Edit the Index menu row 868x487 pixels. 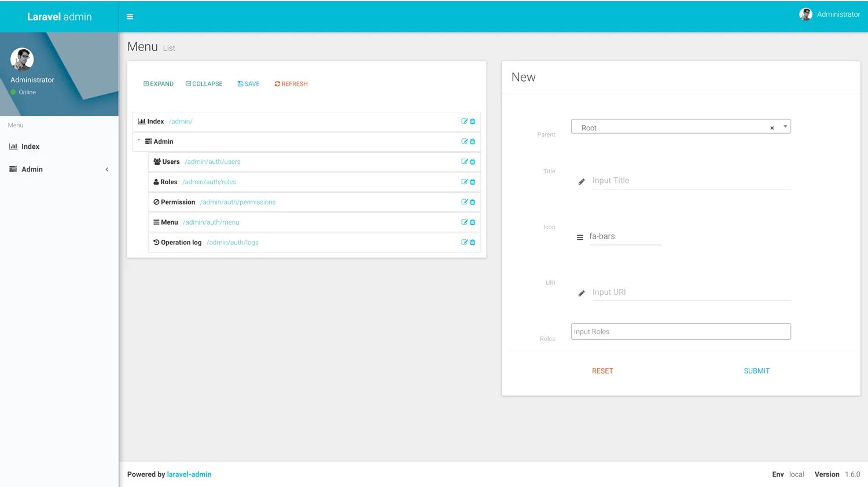[x=464, y=122]
